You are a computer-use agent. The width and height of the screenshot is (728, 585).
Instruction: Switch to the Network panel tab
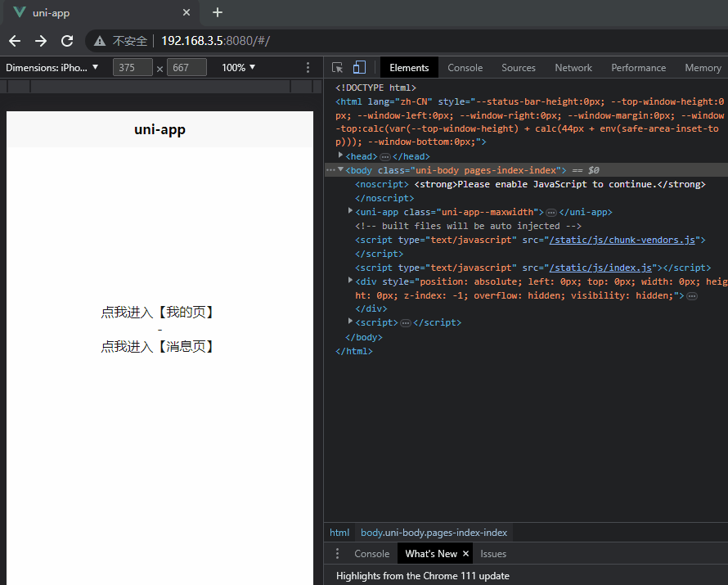[x=573, y=68]
